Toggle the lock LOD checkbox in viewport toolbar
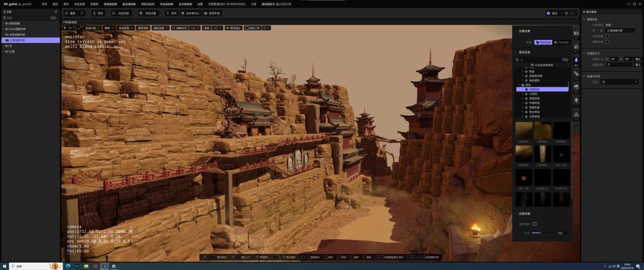This screenshot has width=644, height=270. tap(246, 27)
